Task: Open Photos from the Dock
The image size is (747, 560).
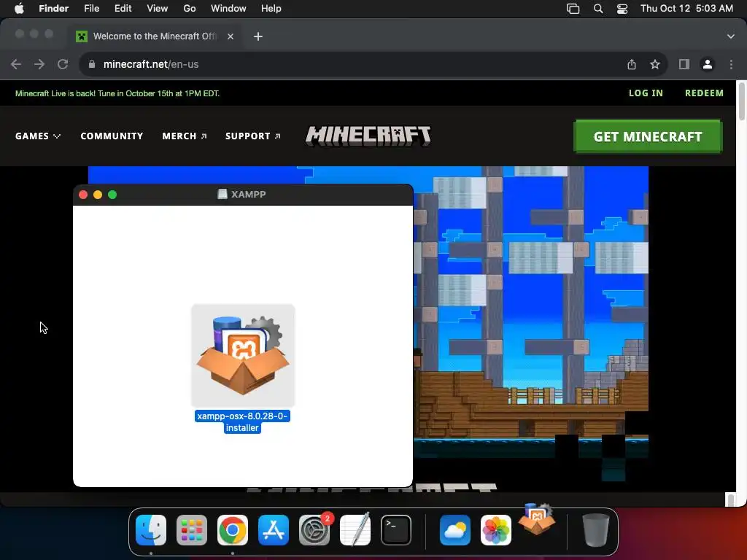Action: click(496, 530)
